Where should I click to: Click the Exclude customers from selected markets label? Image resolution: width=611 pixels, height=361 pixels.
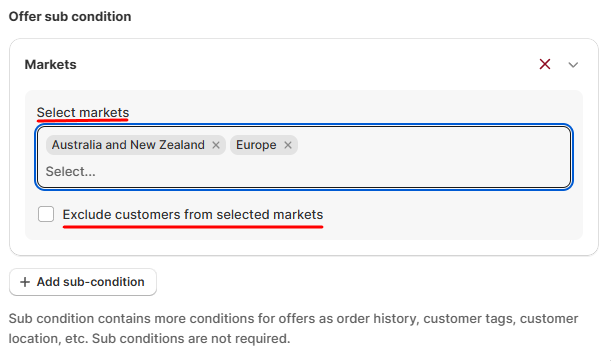tap(193, 214)
